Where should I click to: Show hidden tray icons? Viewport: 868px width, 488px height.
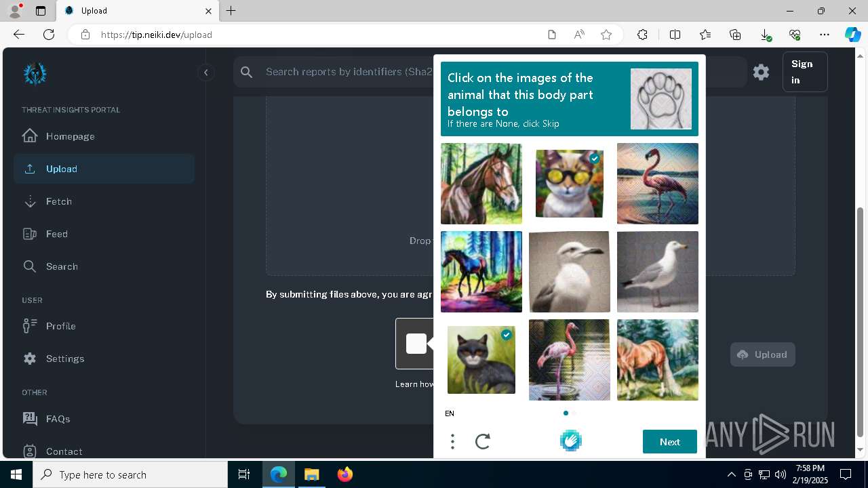click(x=731, y=474)
